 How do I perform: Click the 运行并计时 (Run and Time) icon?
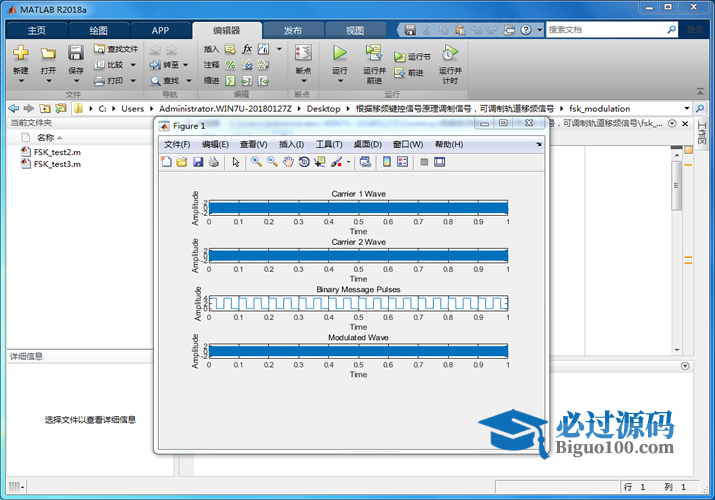pyautogui.click(x=450, y=53)
